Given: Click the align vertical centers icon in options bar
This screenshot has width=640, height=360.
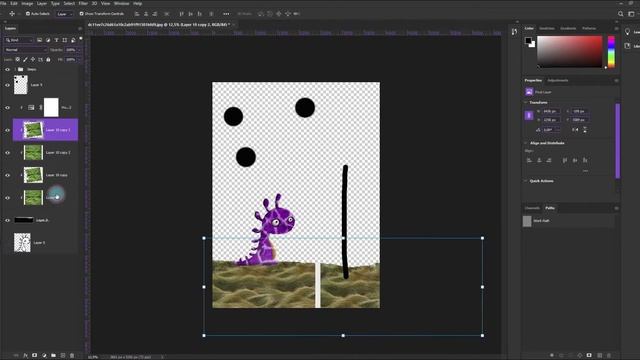Looking at the screenshot, I should pyautogui.click(x=191, y=14).
